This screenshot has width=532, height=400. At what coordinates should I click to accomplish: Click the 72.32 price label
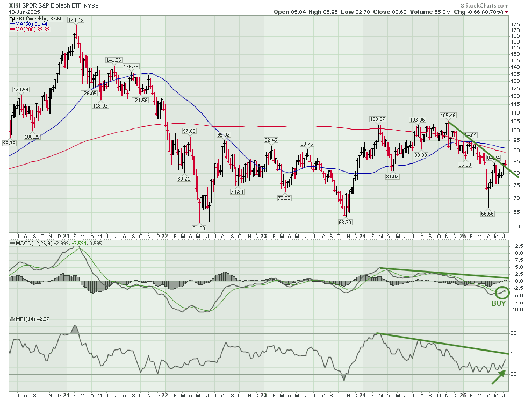(284, 198)
